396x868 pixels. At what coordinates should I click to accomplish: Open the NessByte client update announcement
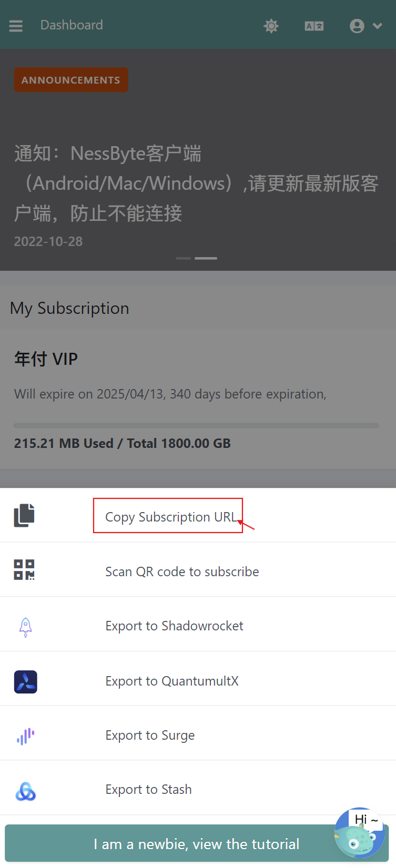(x=196, y=183)
